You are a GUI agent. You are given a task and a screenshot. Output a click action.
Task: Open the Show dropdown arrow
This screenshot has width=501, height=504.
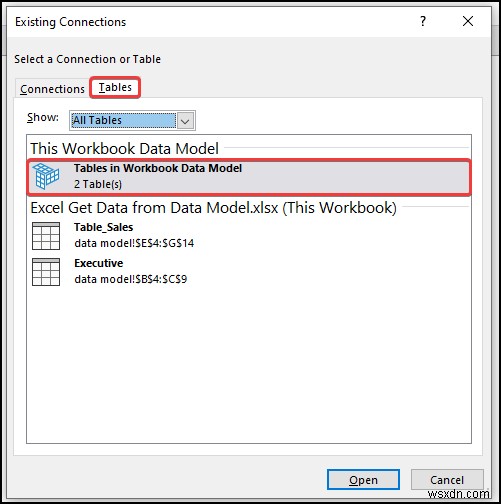click(185, 121)
